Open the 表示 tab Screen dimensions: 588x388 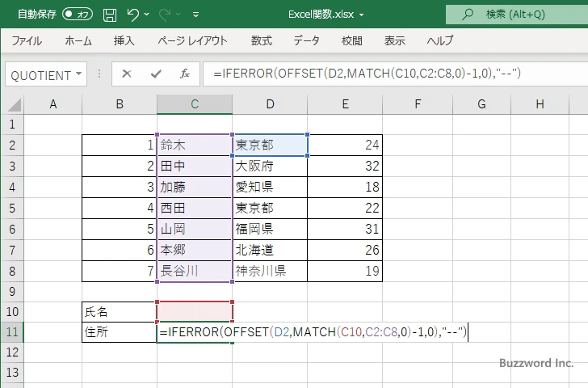point(394,40)
